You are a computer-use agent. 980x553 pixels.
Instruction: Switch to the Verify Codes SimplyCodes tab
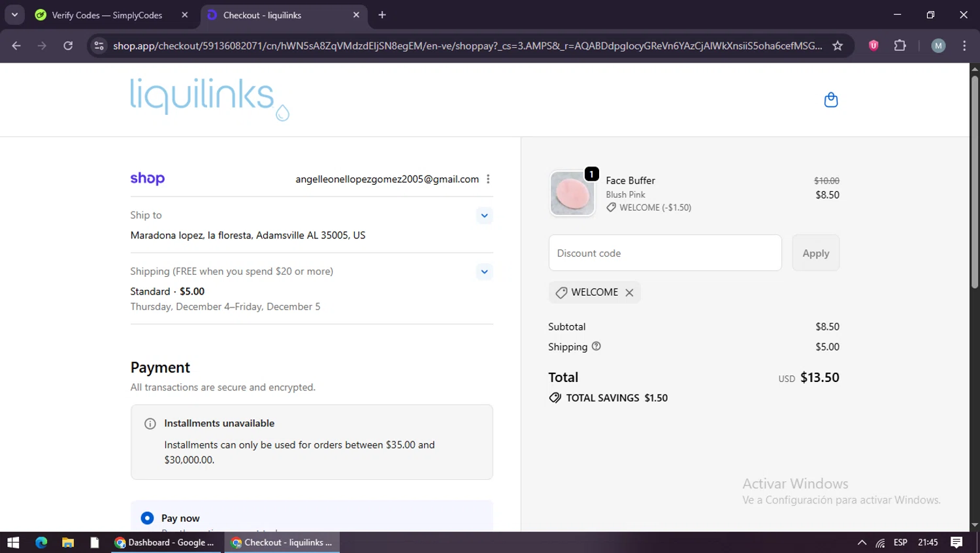tap(107, 15)
